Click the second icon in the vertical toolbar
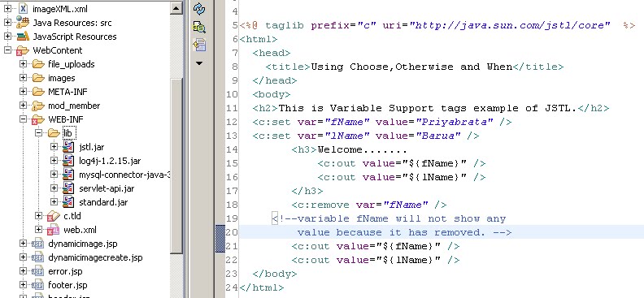Screen dimensions: 644x298 [x=199, y=27]
